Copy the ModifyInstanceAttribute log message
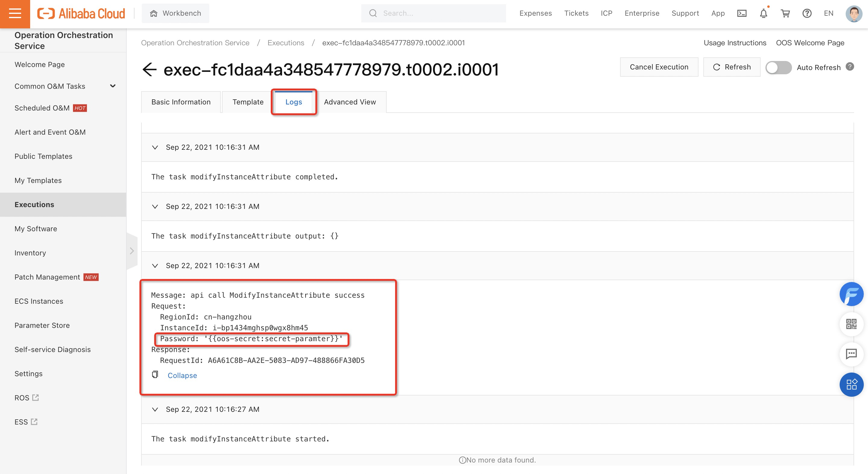The image size is (868, 474). 155,374
